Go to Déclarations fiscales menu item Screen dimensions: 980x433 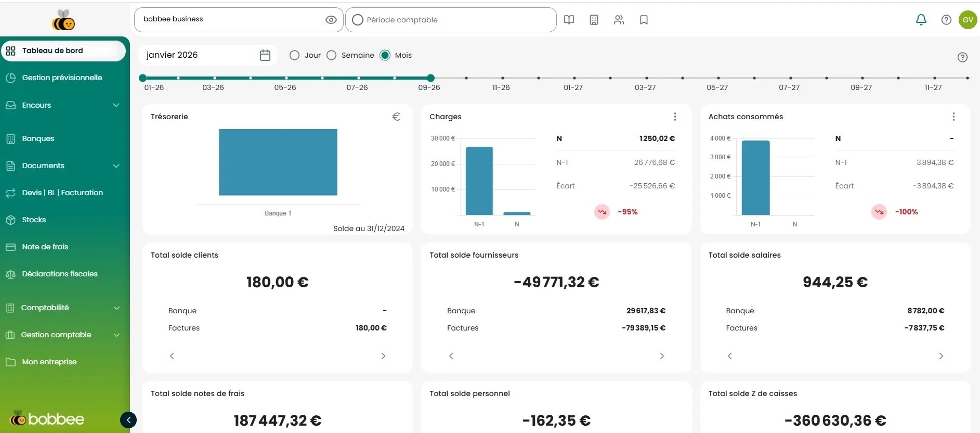pos(59,274)
